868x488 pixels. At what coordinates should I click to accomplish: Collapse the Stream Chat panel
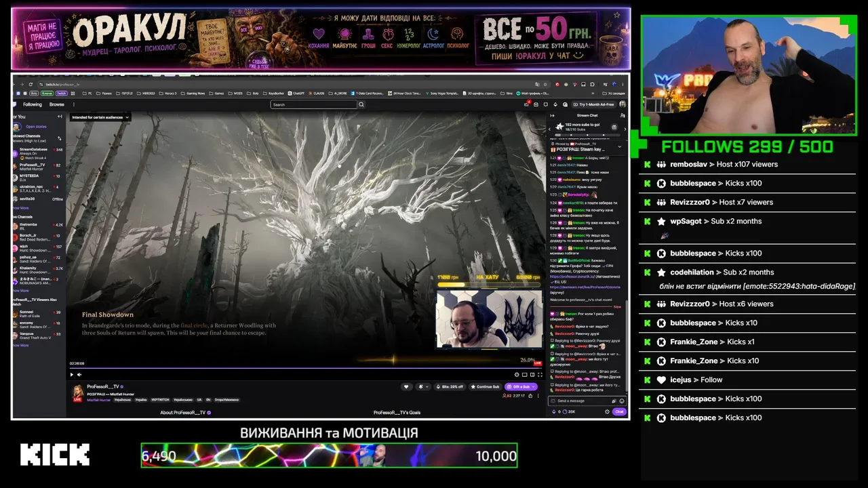pos(551,115)
